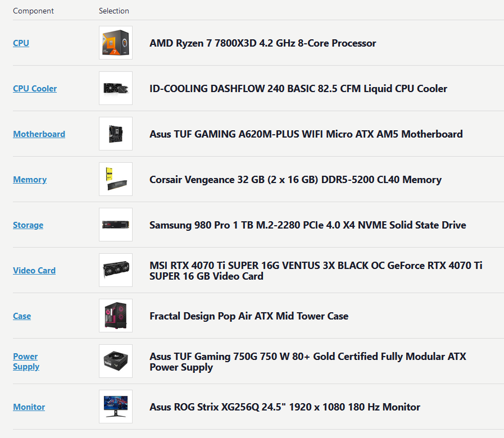Select Asus TUF Gaming 750G name
Image resolution: width=504 pixels, height=438 pixels.
307,362
